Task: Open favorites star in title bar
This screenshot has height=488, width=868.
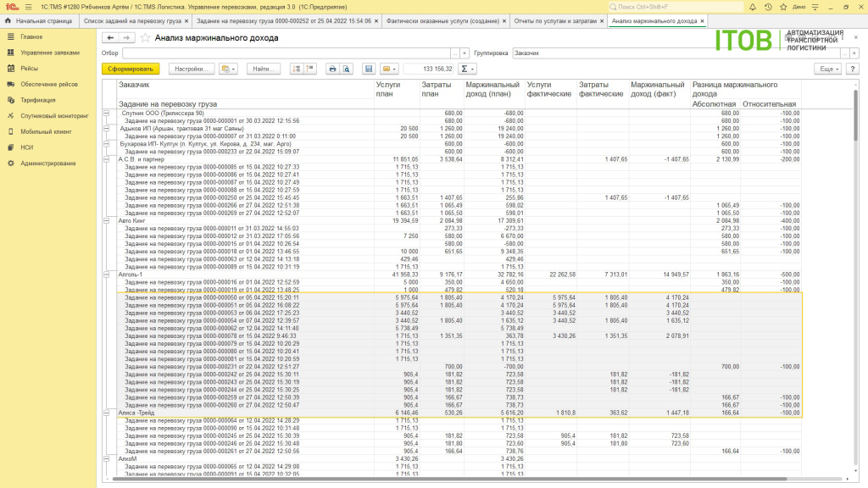Action: 782,7
